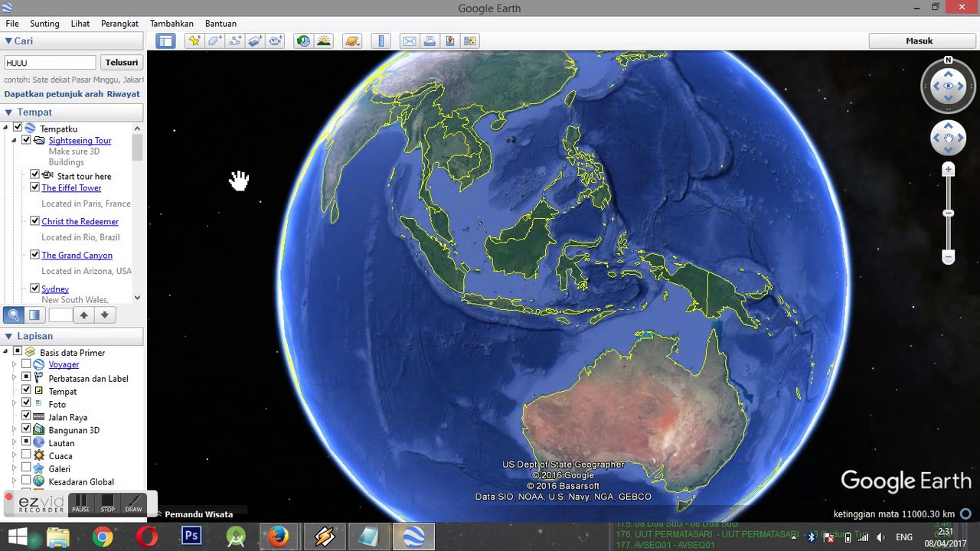Viewport: 980px width, 551px height.
Task: Add a path from the toolbar
Action: click(235, 41)
